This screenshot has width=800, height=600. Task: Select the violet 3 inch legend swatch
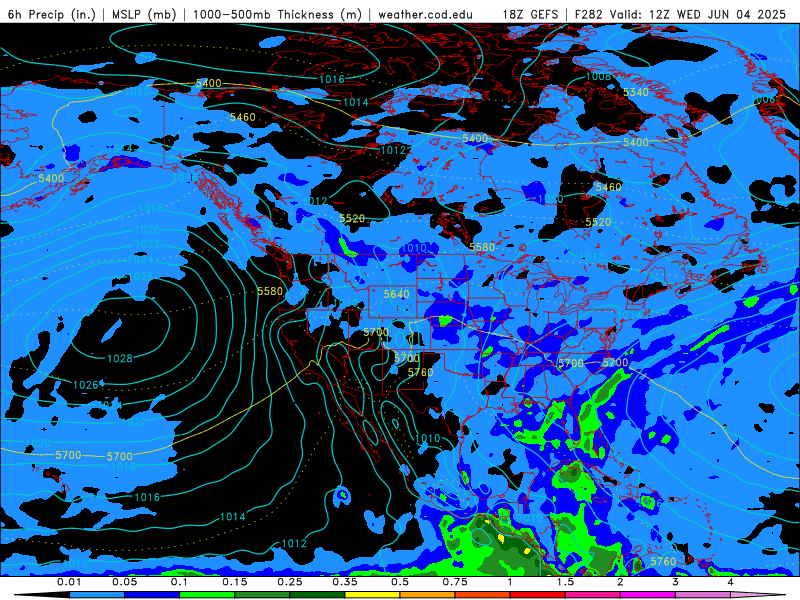[703, 595]
